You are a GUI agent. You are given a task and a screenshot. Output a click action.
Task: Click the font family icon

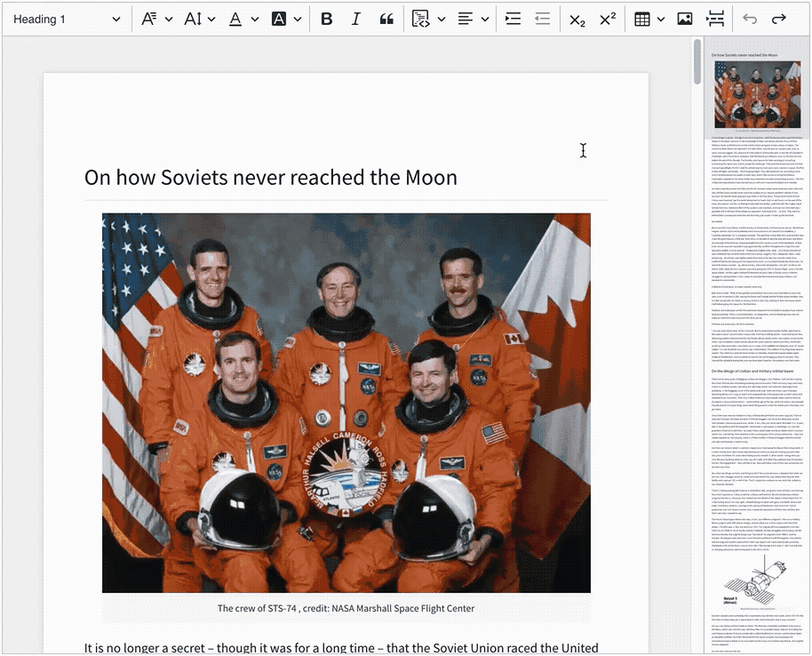click(x=148, y=20)
